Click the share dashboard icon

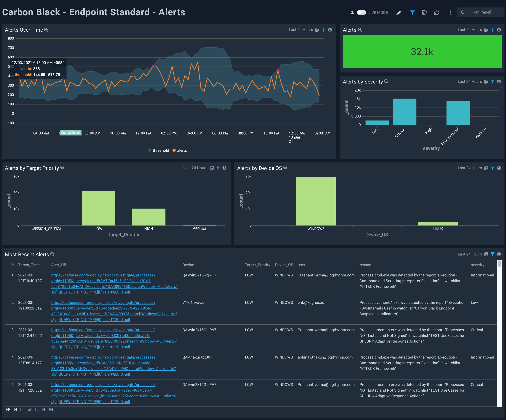pyautogui.click(x=425, y=12)
